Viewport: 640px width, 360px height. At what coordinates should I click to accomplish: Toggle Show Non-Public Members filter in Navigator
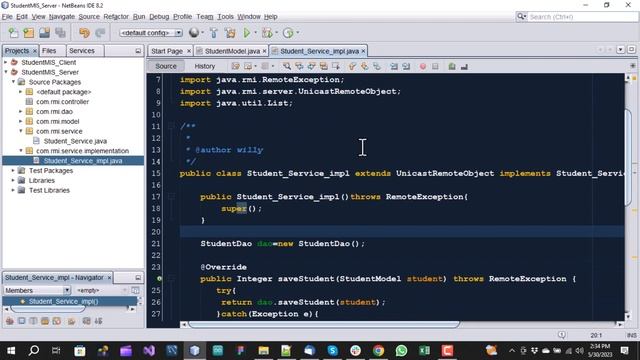click(x=45, y=321)
